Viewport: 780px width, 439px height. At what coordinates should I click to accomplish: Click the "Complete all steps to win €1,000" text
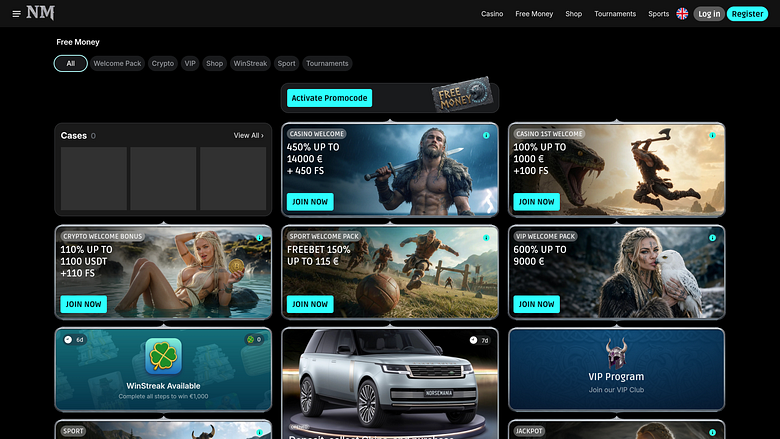pyautogui.click(x=163, y=396)
